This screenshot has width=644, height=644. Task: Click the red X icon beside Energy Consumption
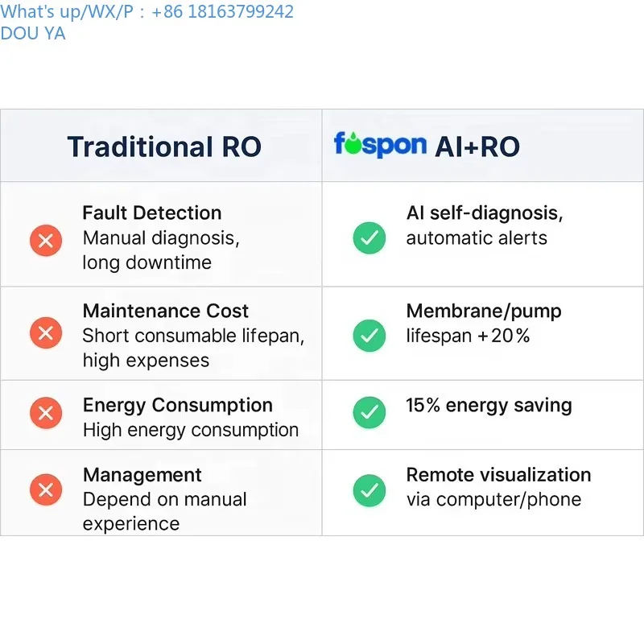pyautogui.click(x=46, y=413)
